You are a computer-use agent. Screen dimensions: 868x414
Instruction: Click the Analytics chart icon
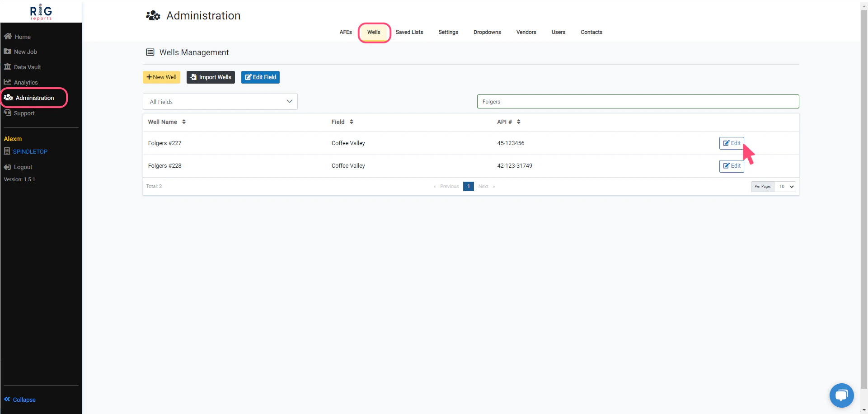7,82
